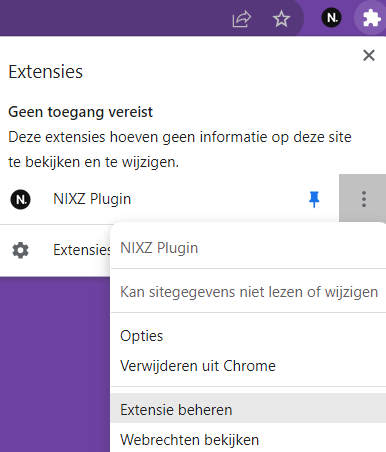Open the three-dot more actions menu
Image resolution: width=386 pixels, height=452 pixels.
click(364, 199)
